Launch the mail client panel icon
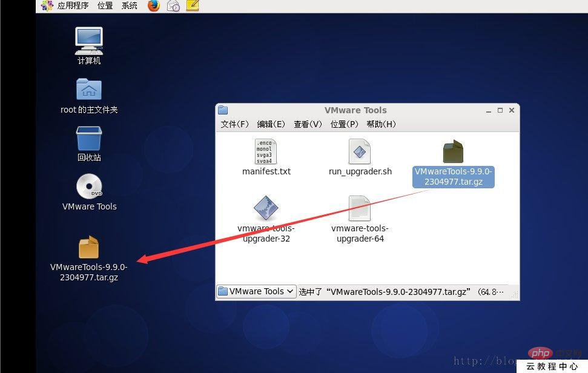 pyautogui.click(x=173, y=5)
